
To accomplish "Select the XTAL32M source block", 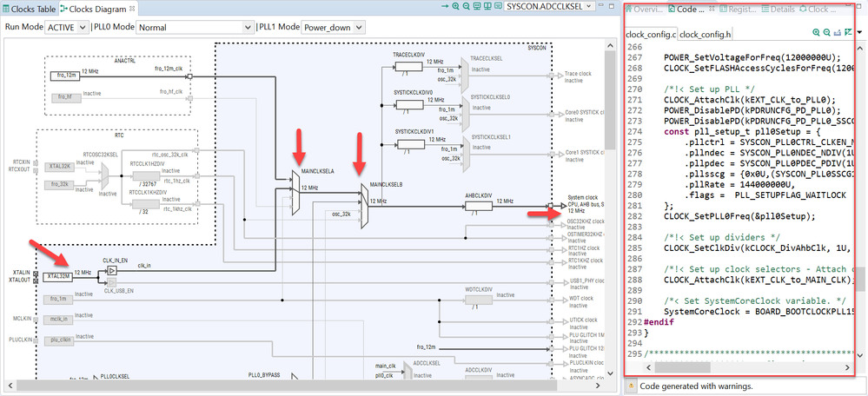I will pyautogui.click(x=57, y=276).
